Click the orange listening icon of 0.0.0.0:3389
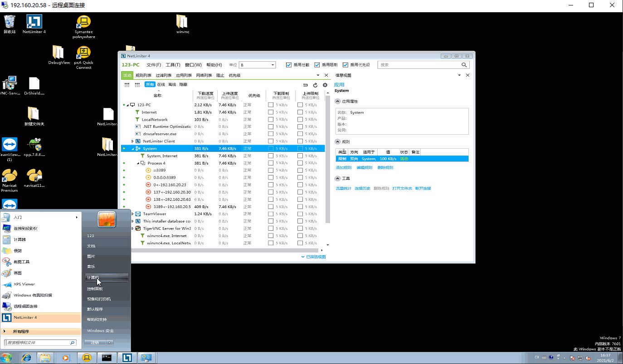This screenshot has height=364, width=623. 148,178
